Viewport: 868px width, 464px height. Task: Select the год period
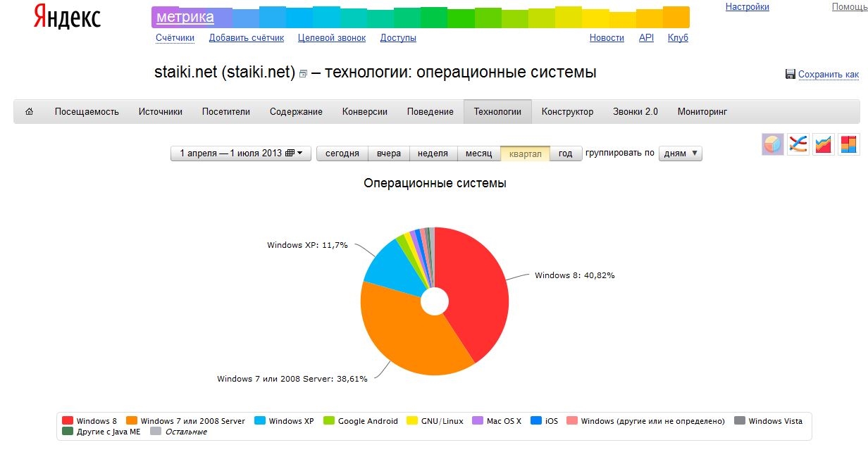pos(566,153)
